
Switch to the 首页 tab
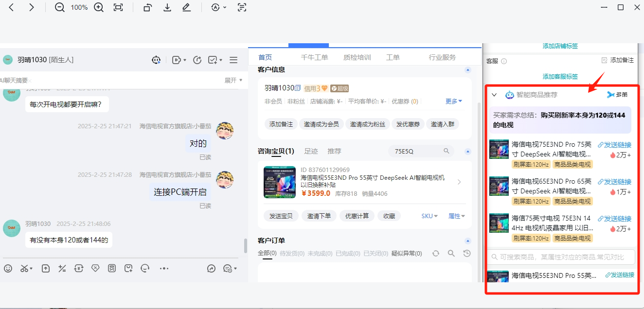click(x=265, y=57)
